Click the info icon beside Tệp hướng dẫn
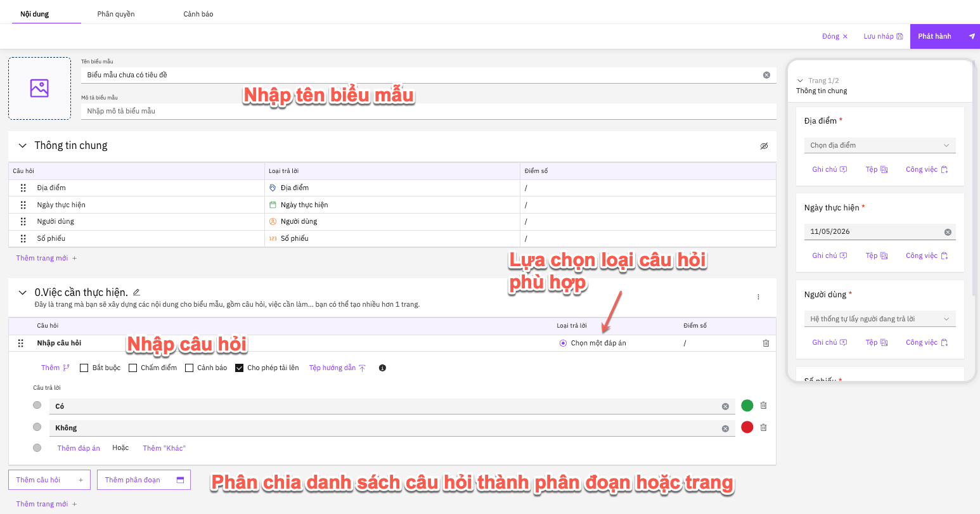Screen dimensions: 980x514 382,368
